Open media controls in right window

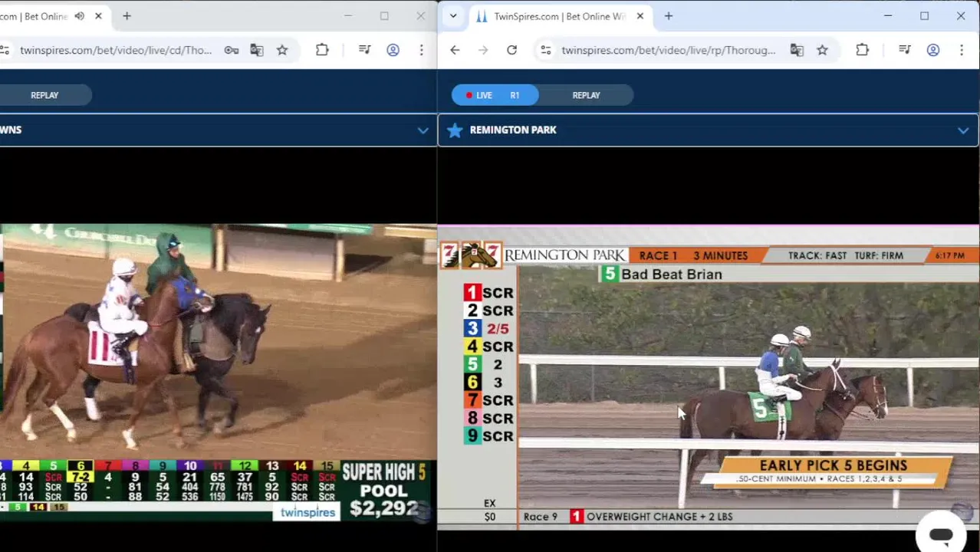tap(905, 51)
